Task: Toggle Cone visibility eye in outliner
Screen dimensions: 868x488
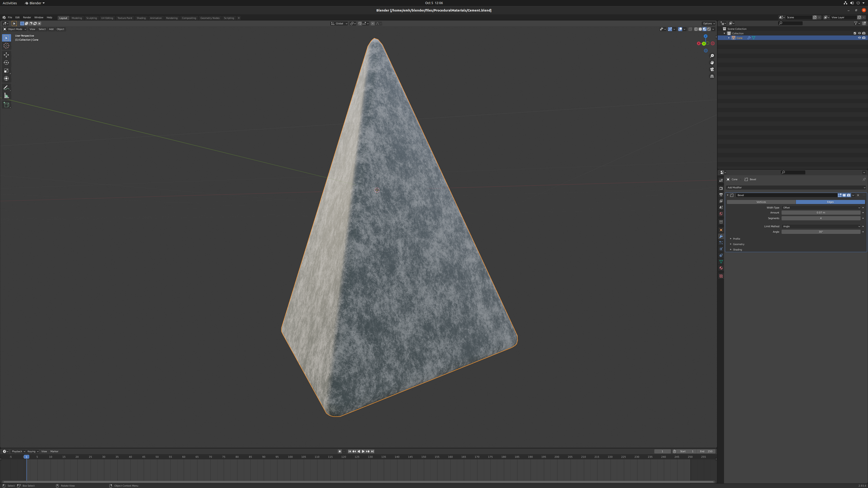Action: [859, 38]
